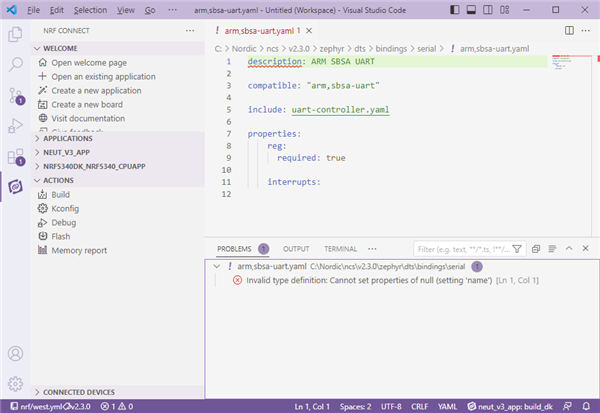This screenshot has width=600, height=413.
Task: Open Source Control view with 1 badge
Action: click(16, 96)
